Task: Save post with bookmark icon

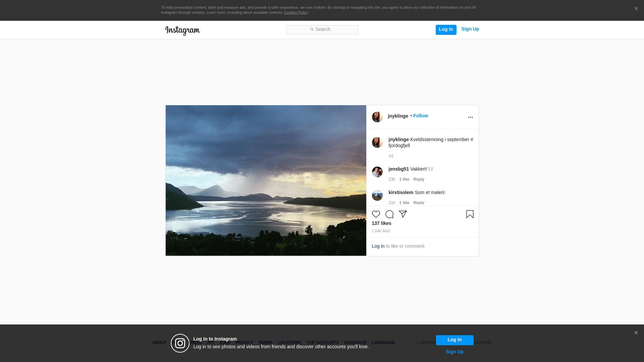Action: (x=470, y=214)
